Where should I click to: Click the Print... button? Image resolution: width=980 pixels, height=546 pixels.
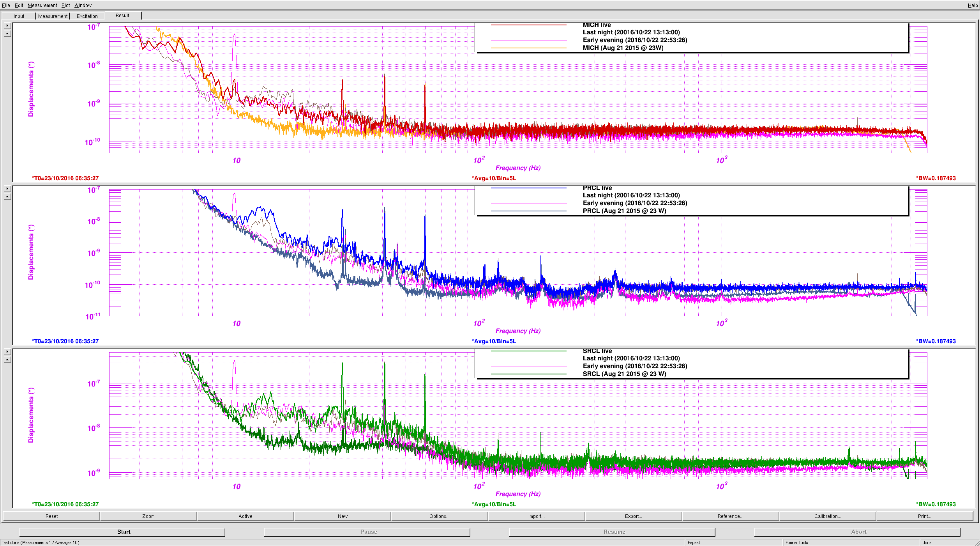(x=925, y=516)
